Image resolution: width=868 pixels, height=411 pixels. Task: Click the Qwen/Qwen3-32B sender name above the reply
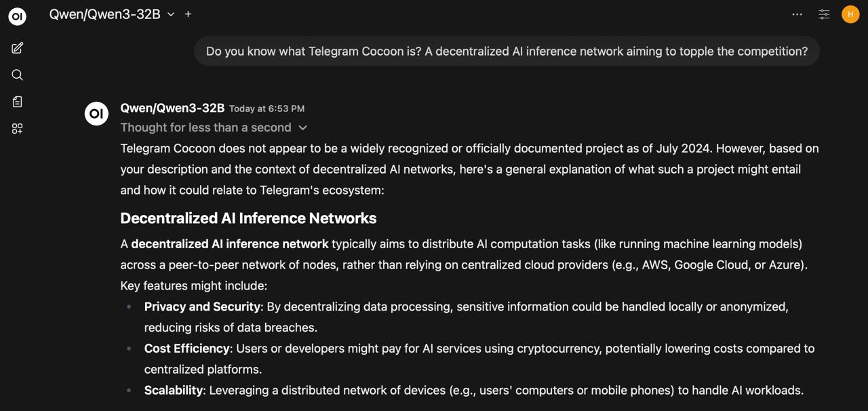tap(172, 108)
